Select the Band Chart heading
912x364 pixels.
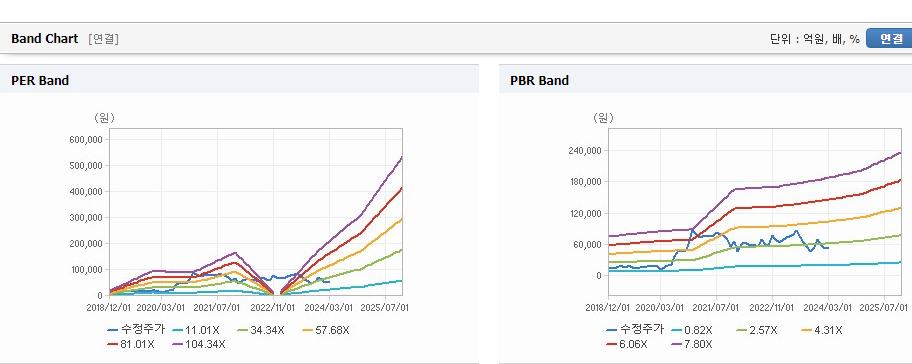(x=44, y=39)
